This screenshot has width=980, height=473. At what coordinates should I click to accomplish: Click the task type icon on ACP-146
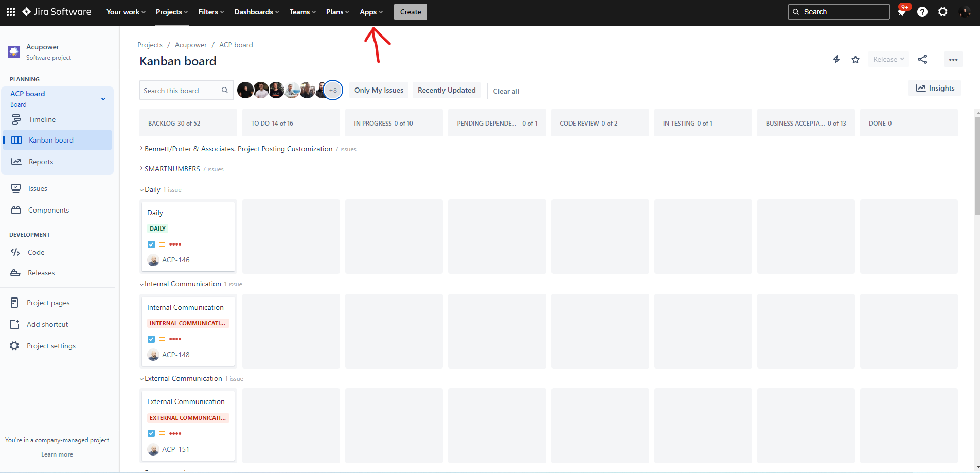(x=151, y=244)
